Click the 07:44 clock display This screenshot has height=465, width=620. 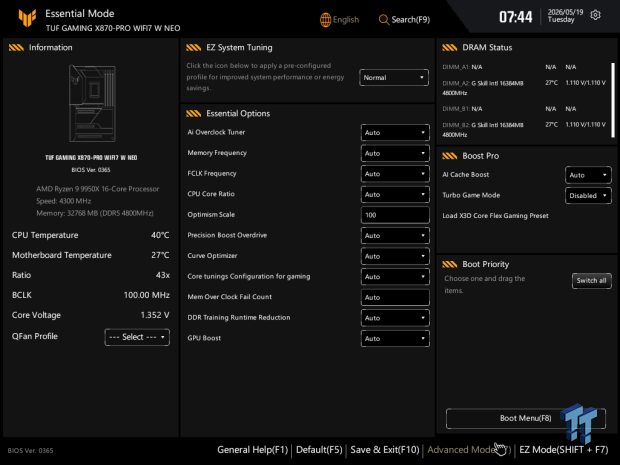coord(516,17)
